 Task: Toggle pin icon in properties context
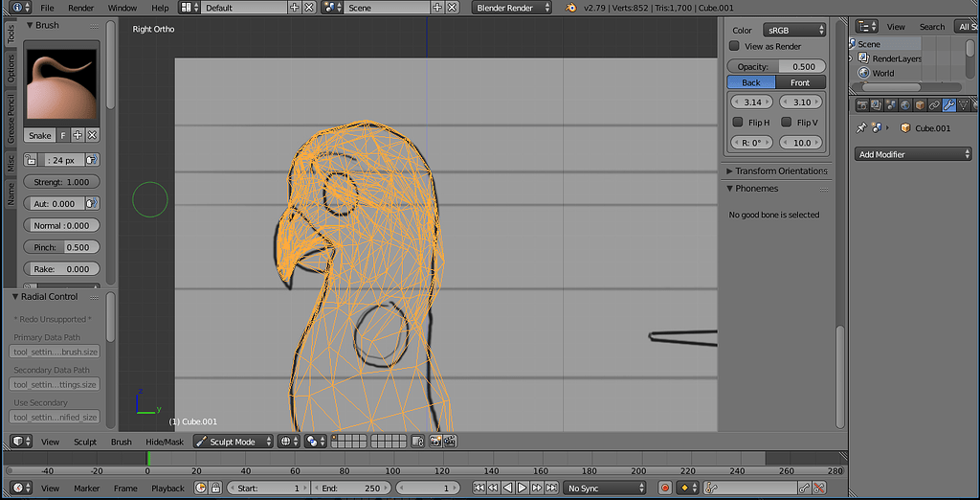click(x=861, y=127)
